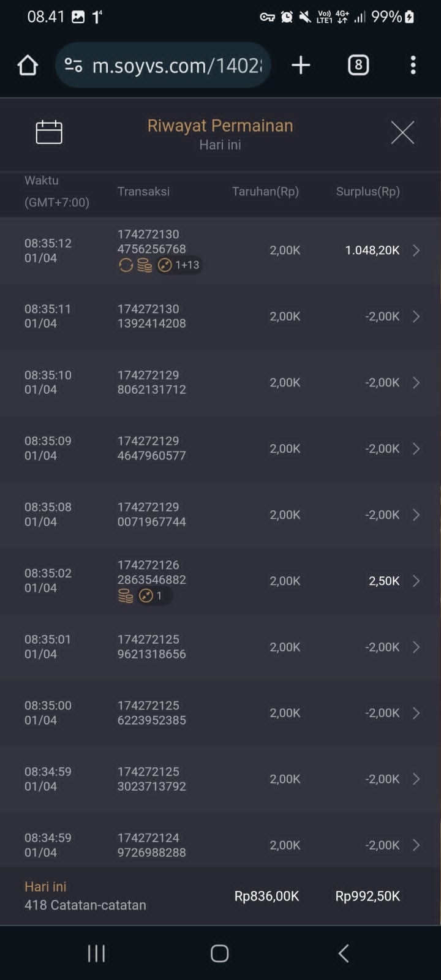Open the tab switcher showing 8 tabs

(x=358, y=66)
